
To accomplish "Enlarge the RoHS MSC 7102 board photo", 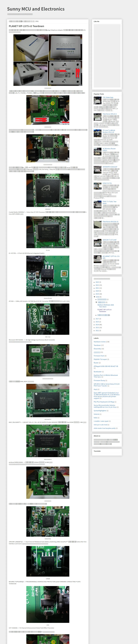I will 48,319.
